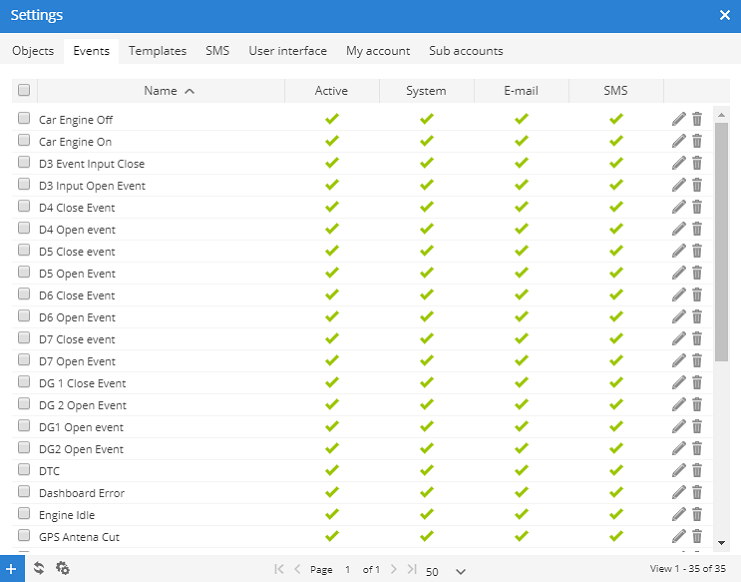Delete the Car Engine On event
The height and width of the screenshot is (582, 741).
697,141
